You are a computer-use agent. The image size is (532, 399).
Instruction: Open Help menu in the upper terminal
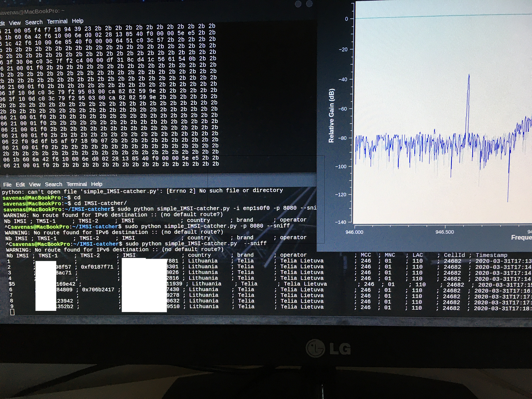(x=78, y=21)
